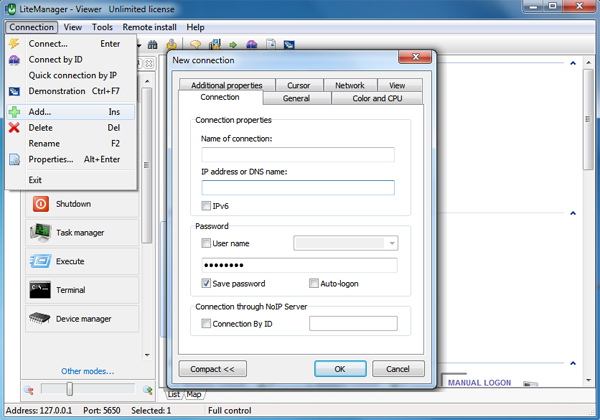The height and width of the screenshot is (420, 600).
Task: Enable Auto-logon checkbox
Action: pyautogui.click(x=314, y=283)
